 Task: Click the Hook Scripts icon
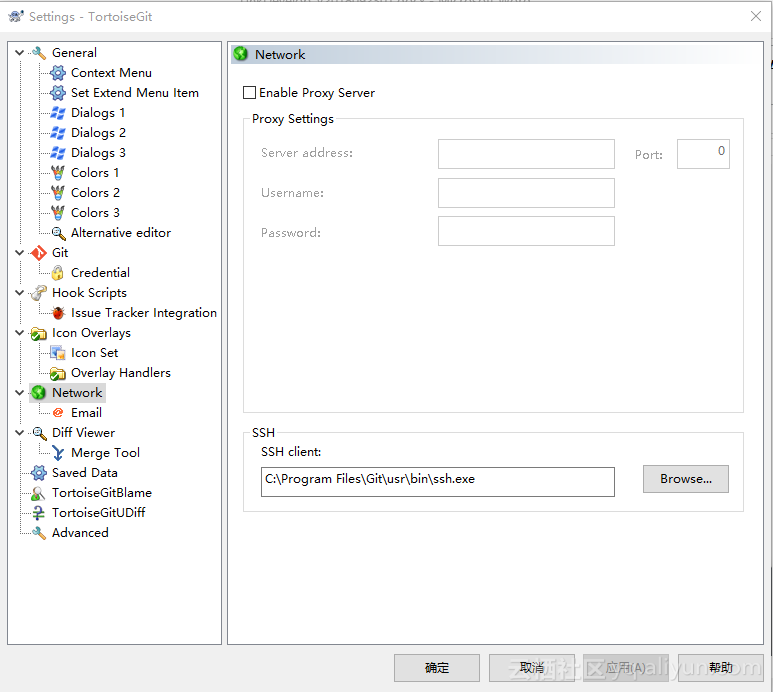(x=38, y=293)
